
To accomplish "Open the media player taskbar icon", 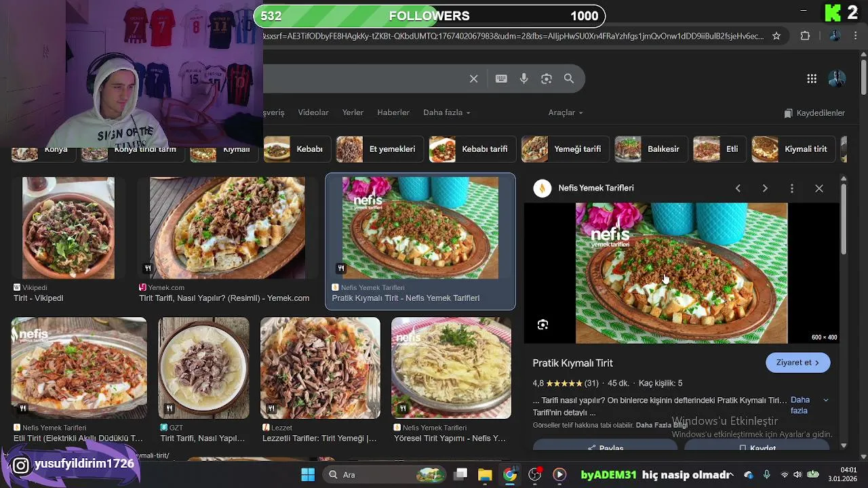I will tap(559, 474).
